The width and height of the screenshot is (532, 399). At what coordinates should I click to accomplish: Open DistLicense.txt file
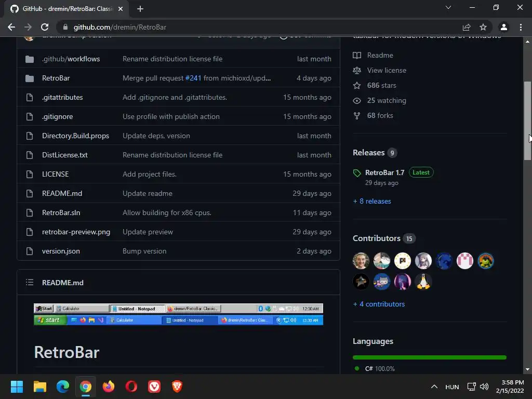pos(65,155)
